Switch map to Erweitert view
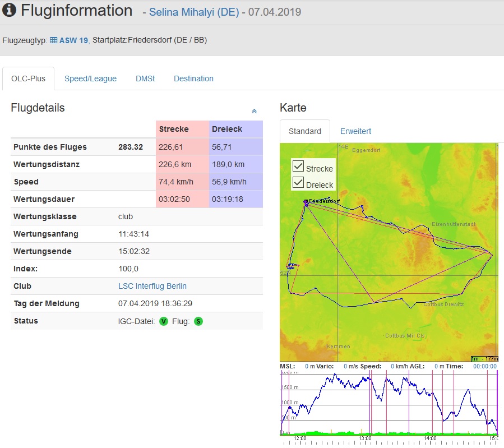Viewport: 504px width, 448px height. pyautogui.click(x=355, y=131)
